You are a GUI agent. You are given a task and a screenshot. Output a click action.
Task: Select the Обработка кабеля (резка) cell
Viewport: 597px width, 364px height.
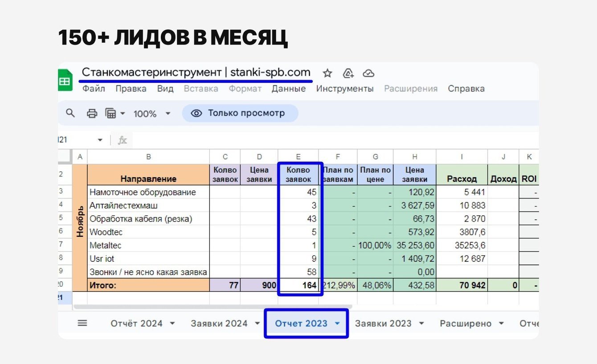(148, 218)
